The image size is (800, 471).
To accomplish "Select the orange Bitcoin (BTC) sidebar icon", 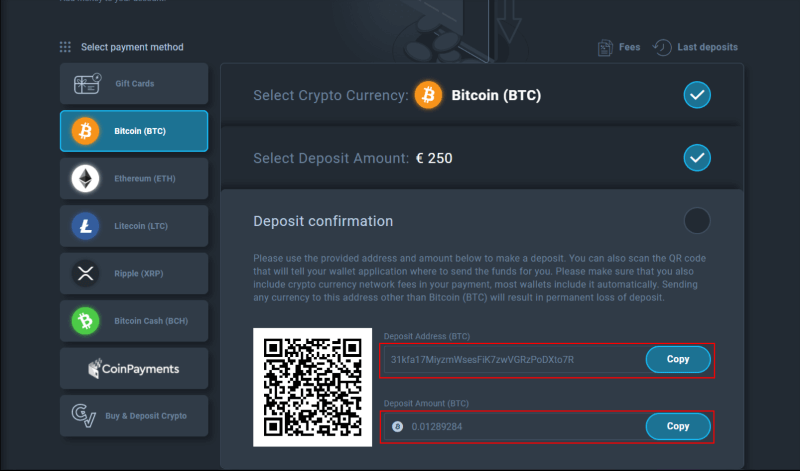I will point(86,131).
